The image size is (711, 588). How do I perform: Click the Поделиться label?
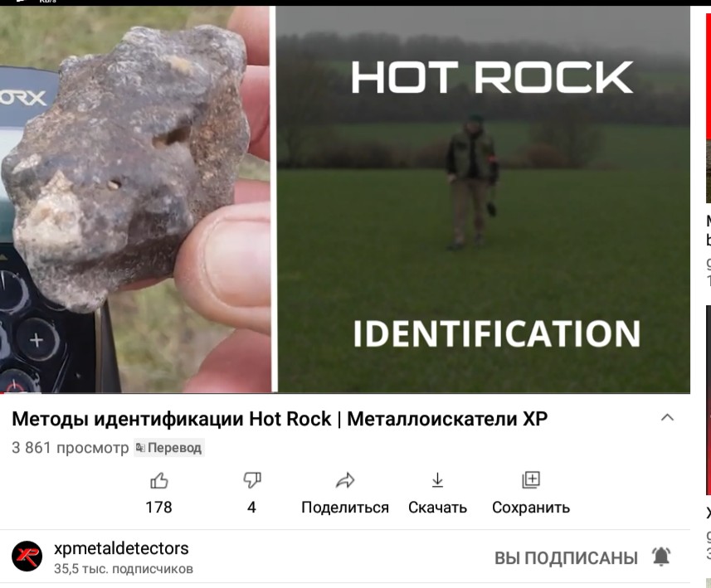pos(345,508)
